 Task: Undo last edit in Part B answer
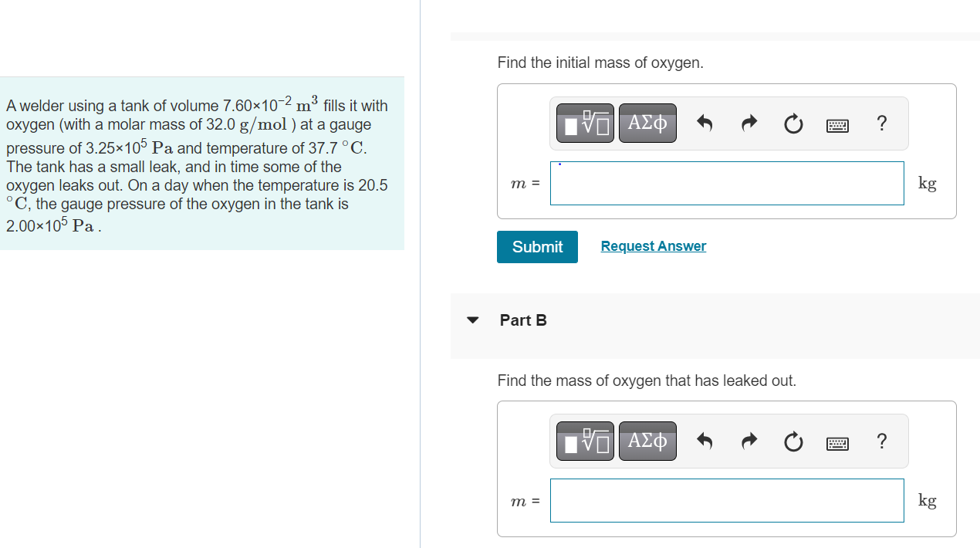tap(704, 441)
